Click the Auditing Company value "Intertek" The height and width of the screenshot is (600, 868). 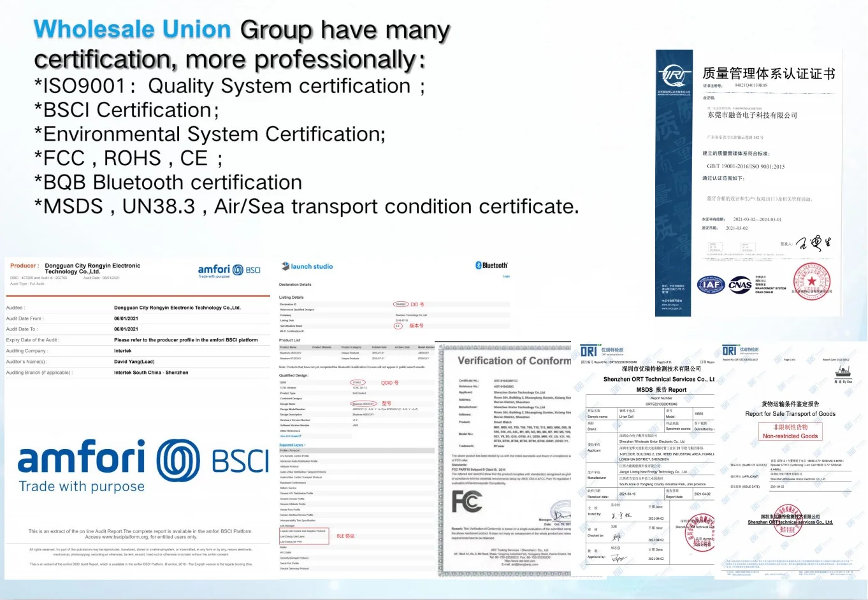tap(123, 351)
